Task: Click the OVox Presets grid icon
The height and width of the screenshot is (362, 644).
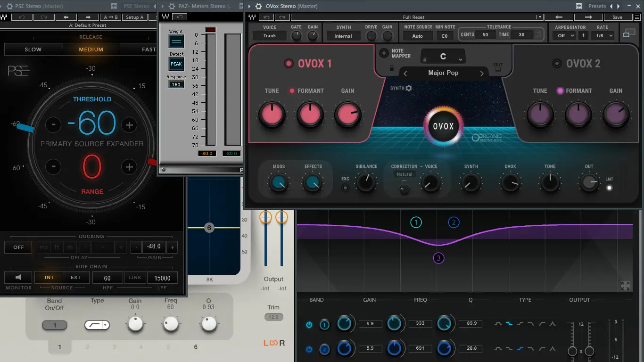Action: pyautogui.click(x=579, y=6)
